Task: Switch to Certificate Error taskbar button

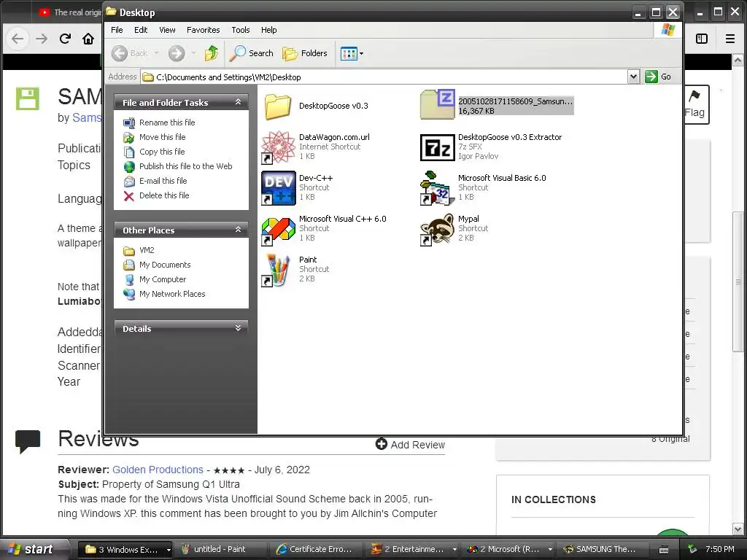Action: click(317, 549)
